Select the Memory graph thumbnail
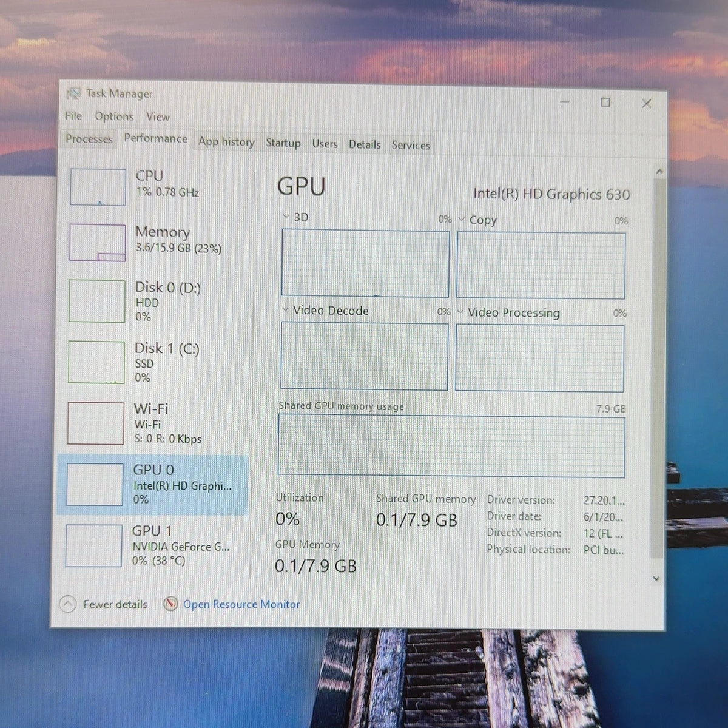The image size is (728, 728). click(97, 243)
